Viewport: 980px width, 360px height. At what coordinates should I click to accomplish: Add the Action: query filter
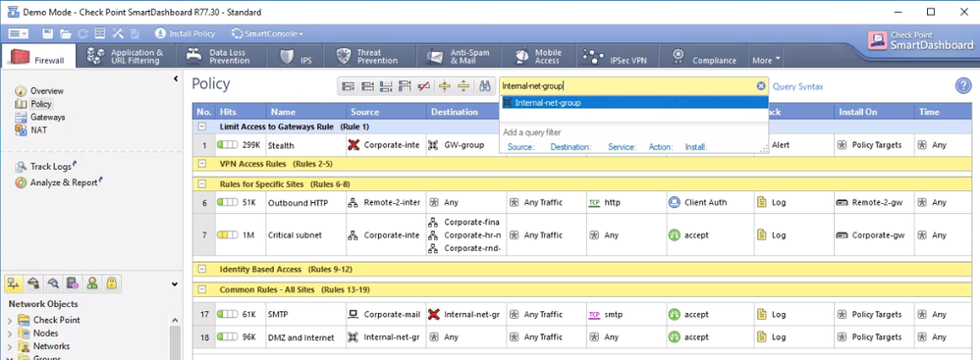(661, 147)
